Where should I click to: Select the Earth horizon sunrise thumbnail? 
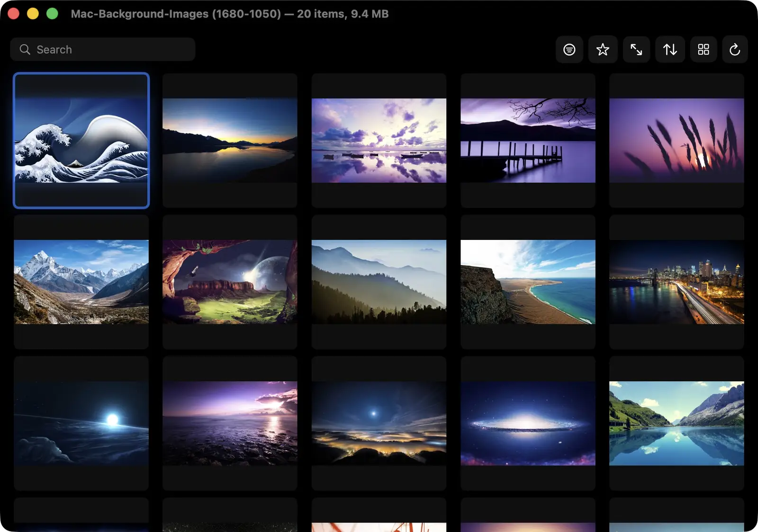pos(81,424)
